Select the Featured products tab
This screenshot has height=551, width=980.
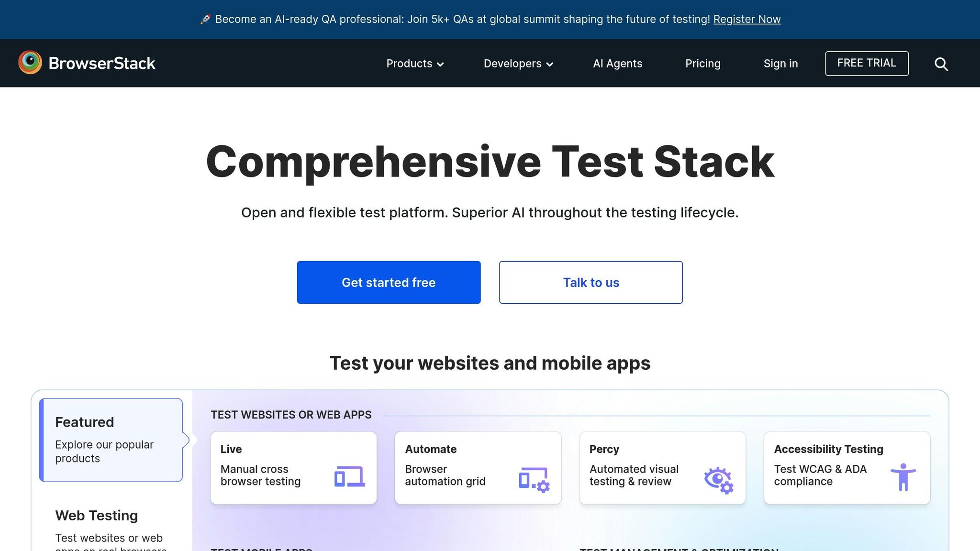point(111,440)
